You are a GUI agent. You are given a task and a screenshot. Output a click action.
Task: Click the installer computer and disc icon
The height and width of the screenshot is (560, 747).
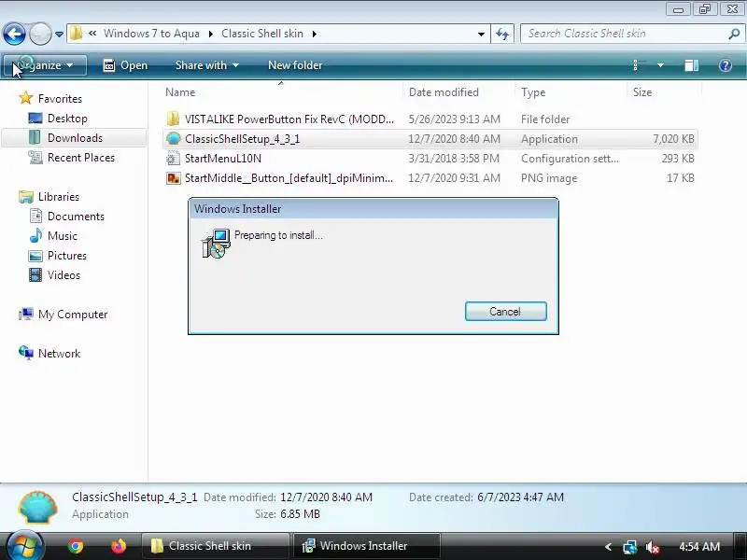pyautogui.click(x=216, y=244)
